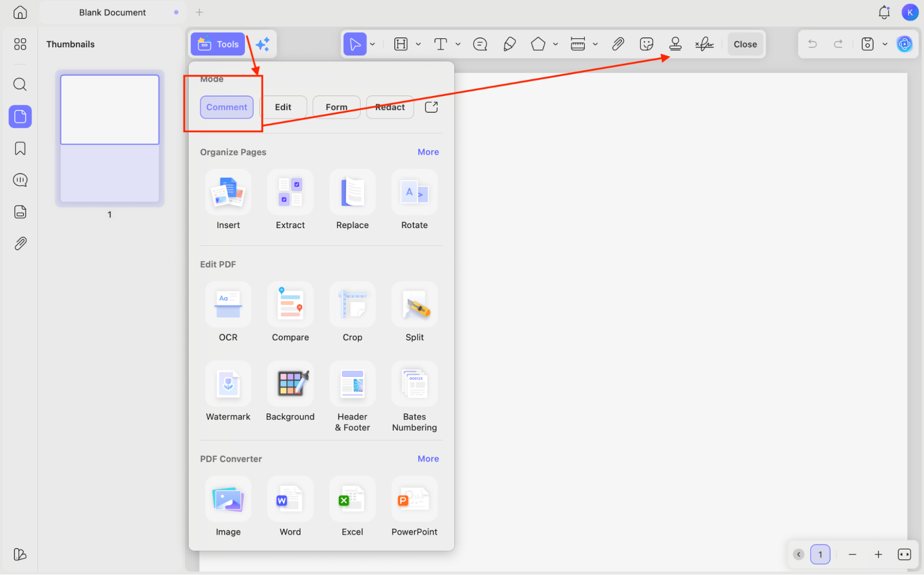Switch to Comment mode
This screenshot has width=924, height=575.
tap(226, 107)
